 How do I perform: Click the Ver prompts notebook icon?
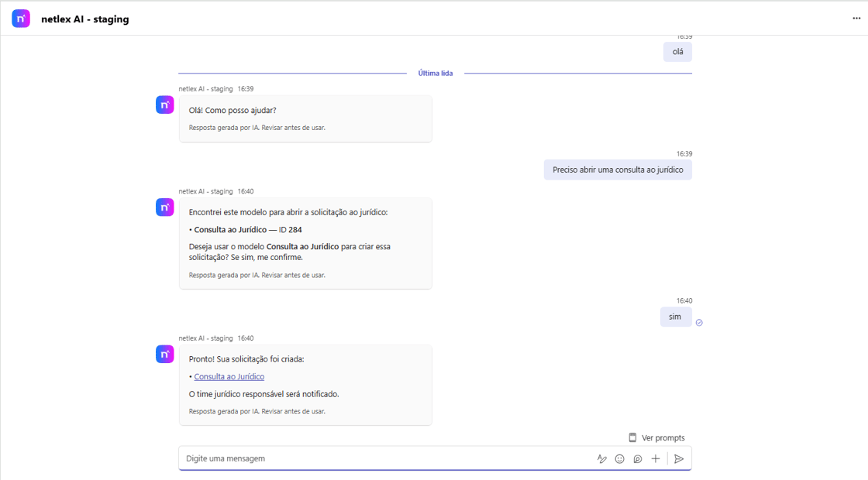[632, 437]
